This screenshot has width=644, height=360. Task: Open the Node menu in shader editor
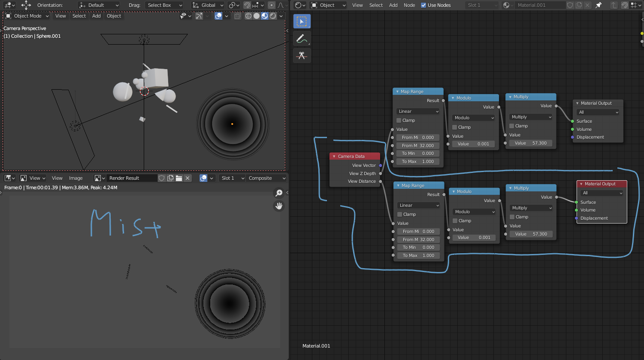click(409, 5)
